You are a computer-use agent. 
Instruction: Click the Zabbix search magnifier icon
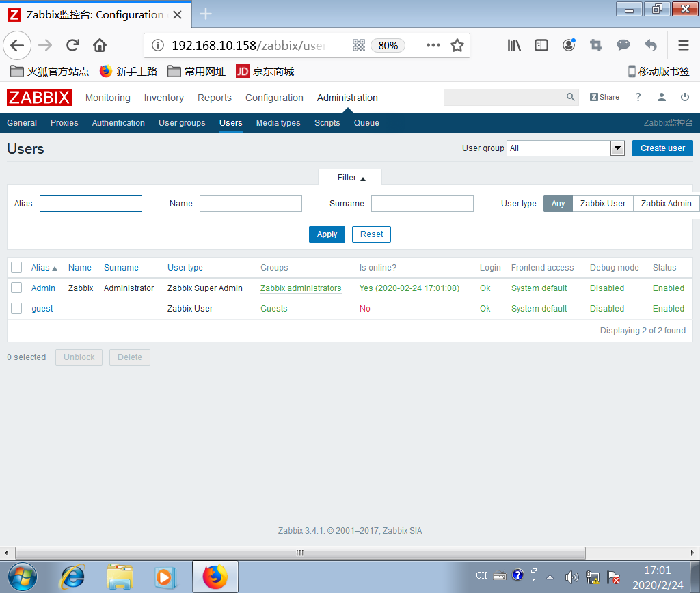tap(571, 97)
